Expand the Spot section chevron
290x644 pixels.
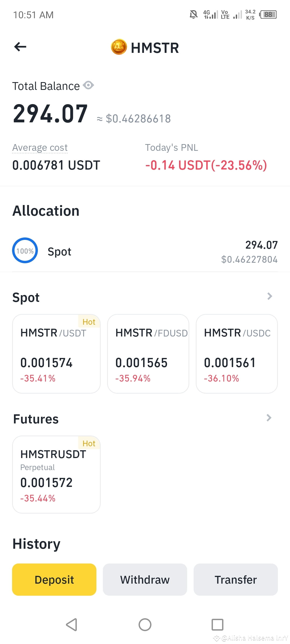coord(270,296)
